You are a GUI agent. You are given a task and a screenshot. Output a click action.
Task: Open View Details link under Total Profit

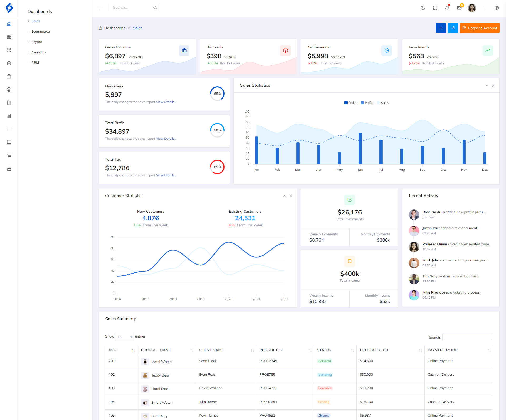pyautogui.click(x=166, y=139)
